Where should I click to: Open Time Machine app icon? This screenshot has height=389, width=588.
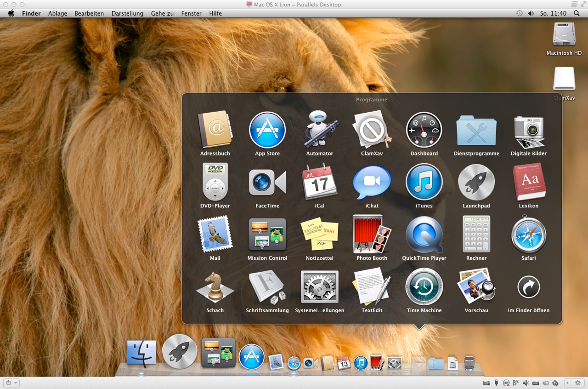click(424, 287)
